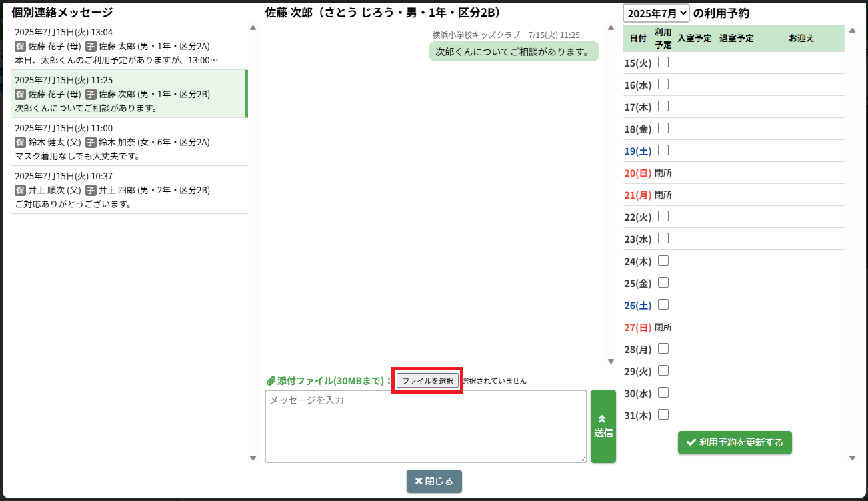This screenshot has width=868, height=501.
Task: Click the paperclip attachment icon
Action: [271, 381]
